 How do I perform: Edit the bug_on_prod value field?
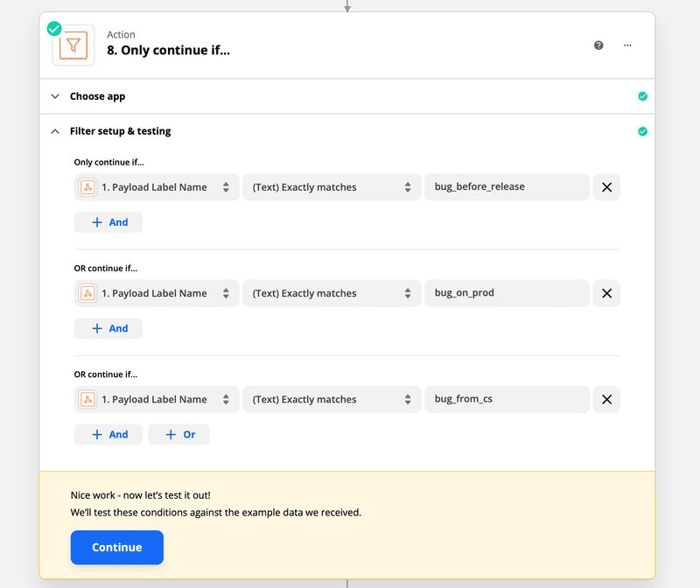(506, 293)
